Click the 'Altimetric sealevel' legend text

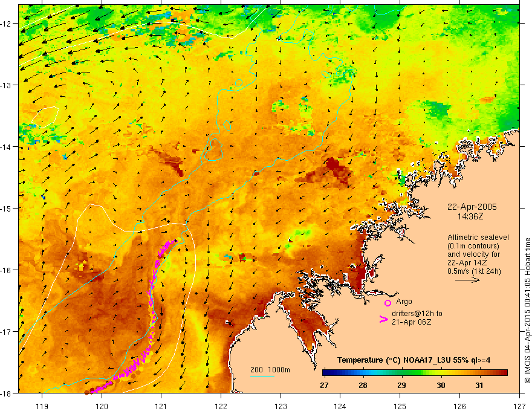coord(478,238)
